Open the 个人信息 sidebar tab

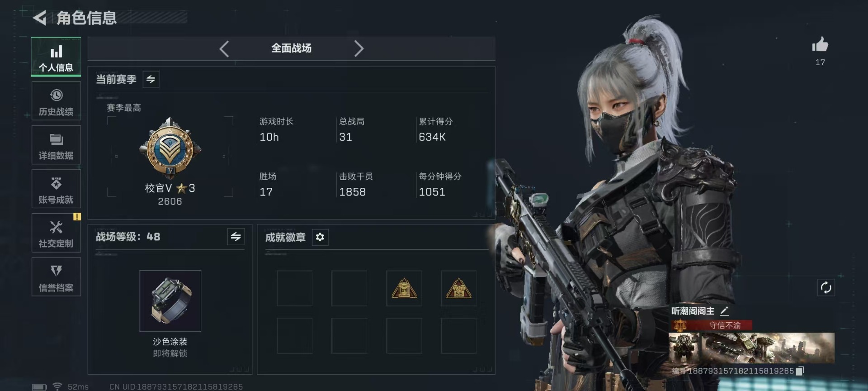pyautogui.click(x=56, y=57)
